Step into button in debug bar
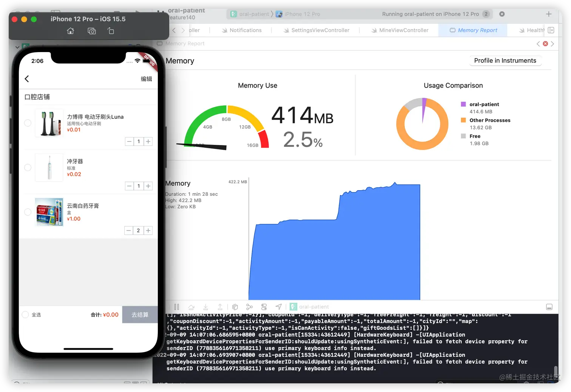 point(205,307)
